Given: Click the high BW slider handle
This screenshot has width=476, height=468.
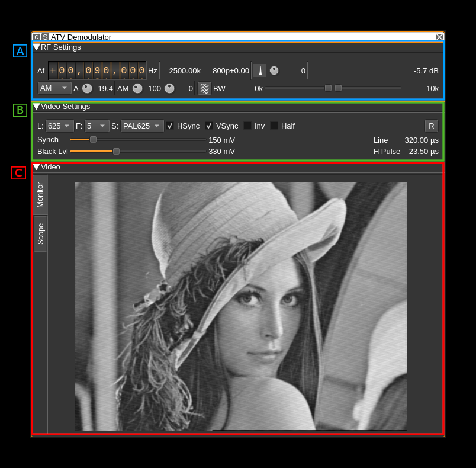Looking at the screenshot, I should click(338, 88).
